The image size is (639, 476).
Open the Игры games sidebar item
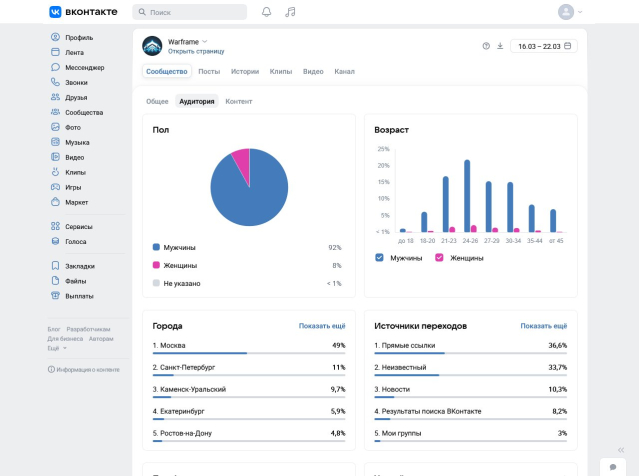[73, 187]
